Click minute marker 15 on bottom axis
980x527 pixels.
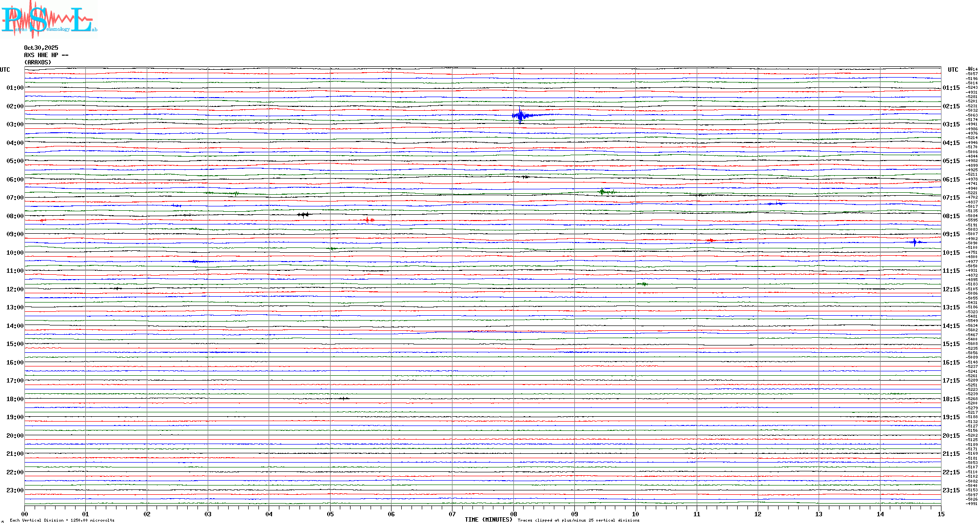(941, 514)
